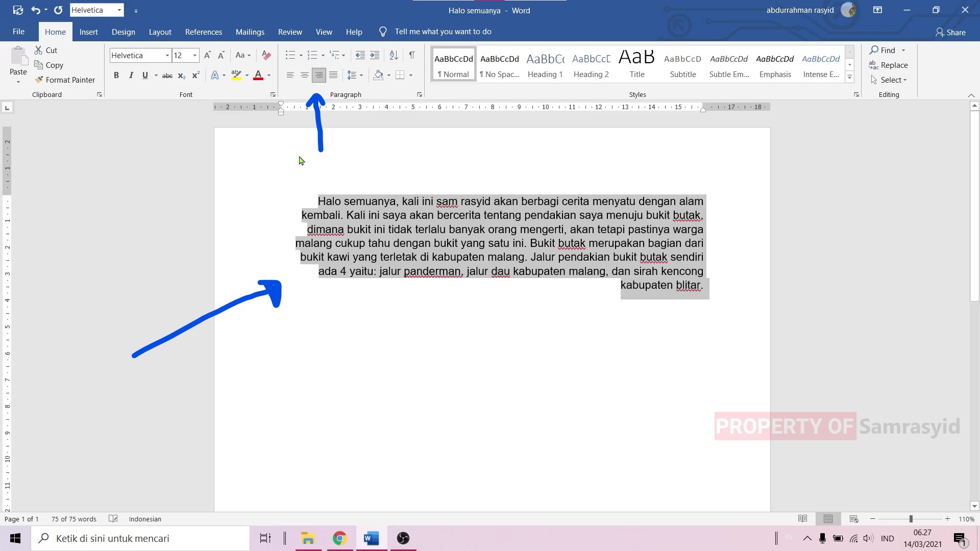
Task: Click the Clear All Formatting icon
Action: [266, 55]
